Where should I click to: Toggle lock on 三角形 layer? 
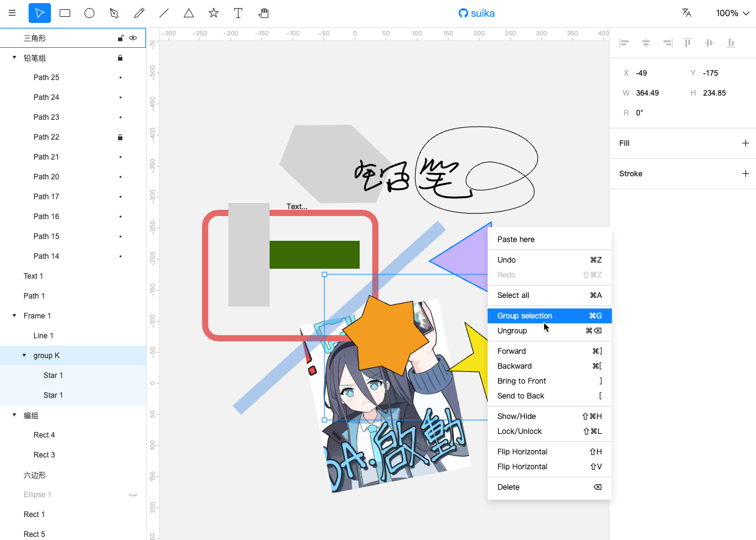[x=121, y=38]
